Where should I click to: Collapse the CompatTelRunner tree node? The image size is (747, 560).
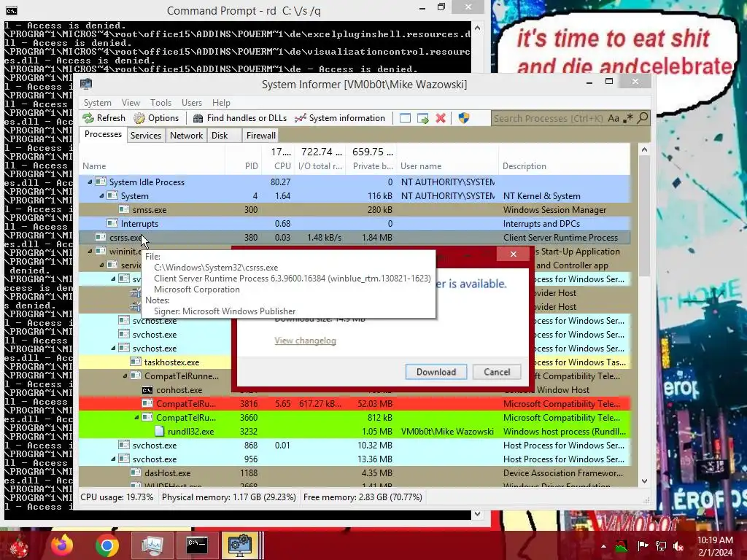(x=125, y=376)
